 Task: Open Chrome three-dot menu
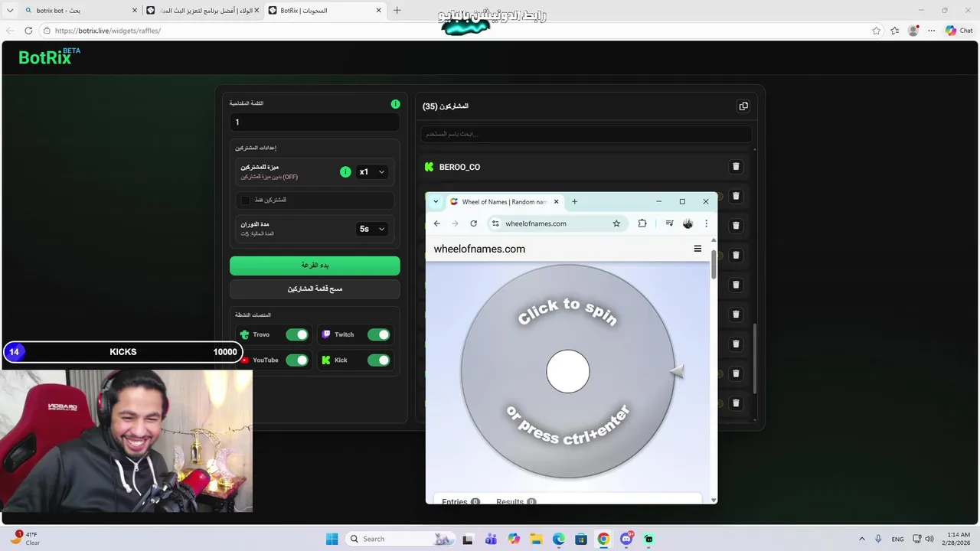[x=706, y=223]
